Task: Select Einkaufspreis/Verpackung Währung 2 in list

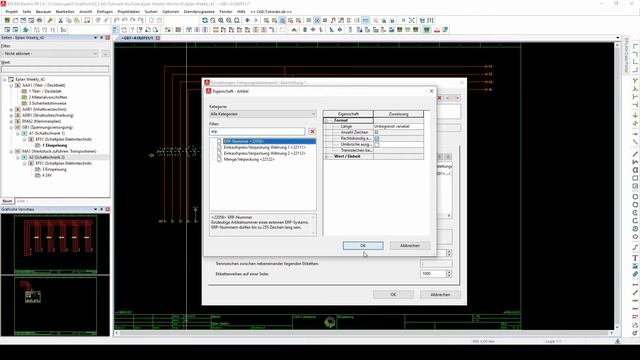Action: [x=264, y=153]
